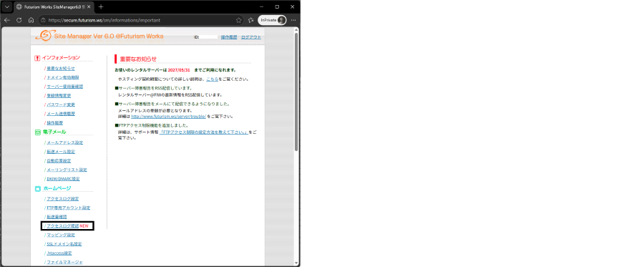Open the アクセスログ確認 NEW link

coord(68,226)
